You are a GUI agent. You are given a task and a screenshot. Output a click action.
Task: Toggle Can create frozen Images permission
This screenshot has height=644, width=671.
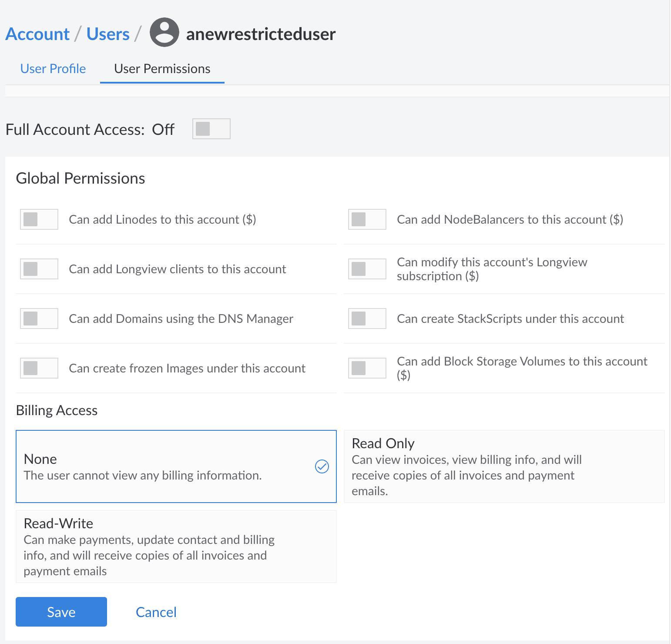click(x=39, y=368)
